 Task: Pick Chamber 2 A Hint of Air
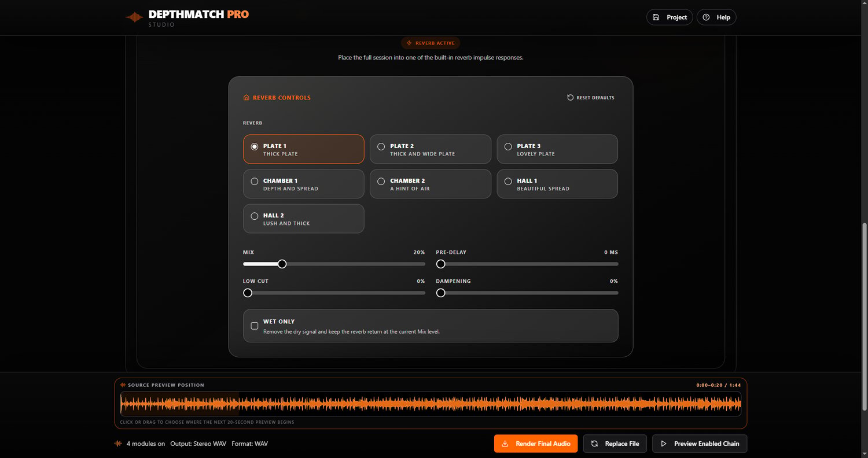[431, 184]
